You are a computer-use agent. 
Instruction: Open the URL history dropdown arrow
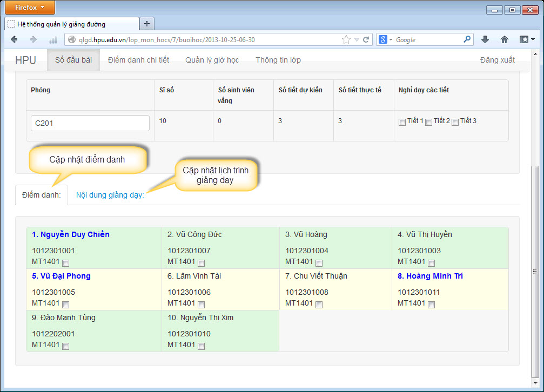(357, 39)
